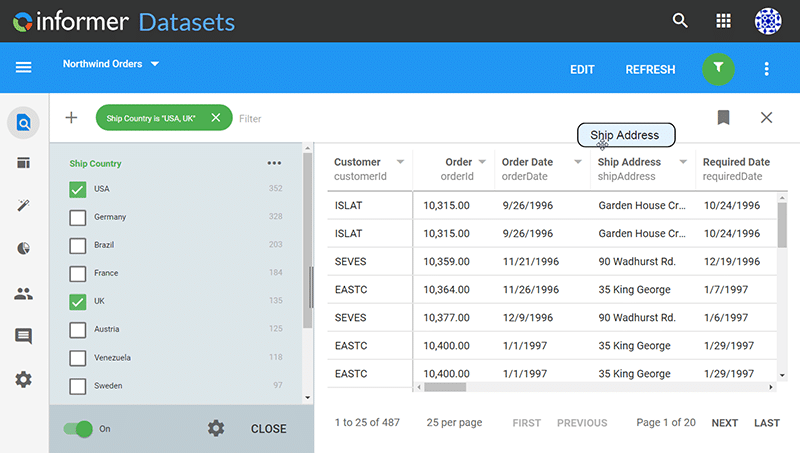This screenshot has height=453, width=800.
Task: Click the 10,364.00 order cell
Action: coord(446,289)
